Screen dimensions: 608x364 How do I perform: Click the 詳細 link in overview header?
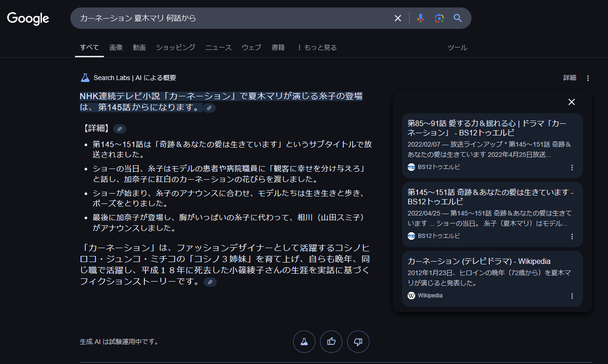pos(570,78)
